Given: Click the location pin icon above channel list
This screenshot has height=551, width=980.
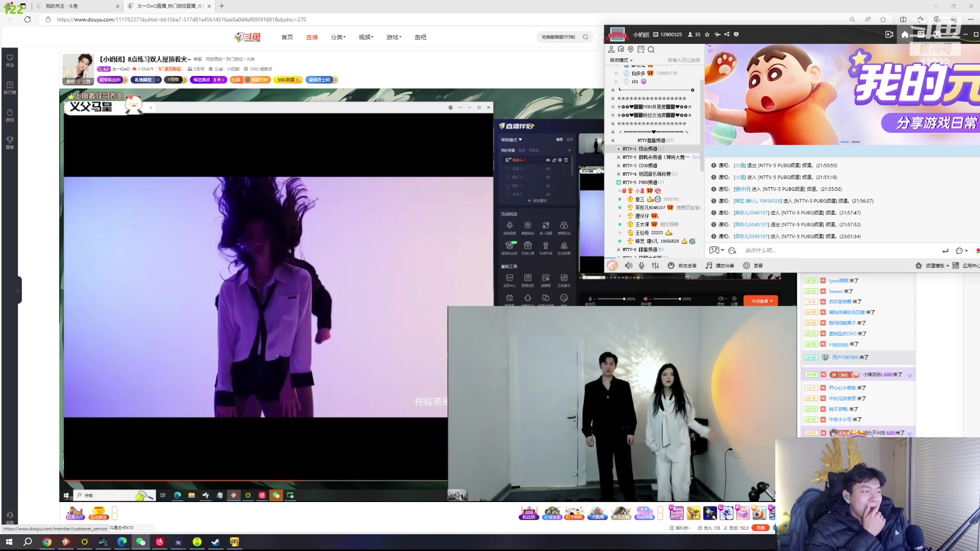Looking at the screenshot, I should [631, 49].
